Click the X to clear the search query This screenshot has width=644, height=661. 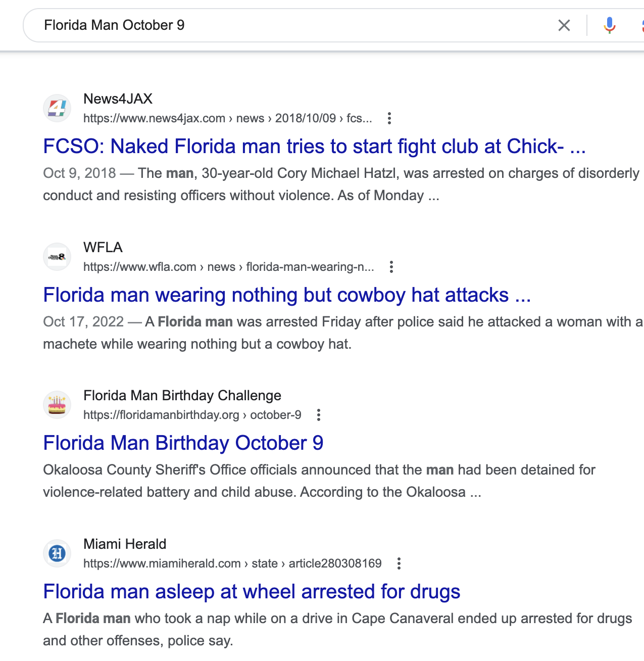tap(564, 25)
